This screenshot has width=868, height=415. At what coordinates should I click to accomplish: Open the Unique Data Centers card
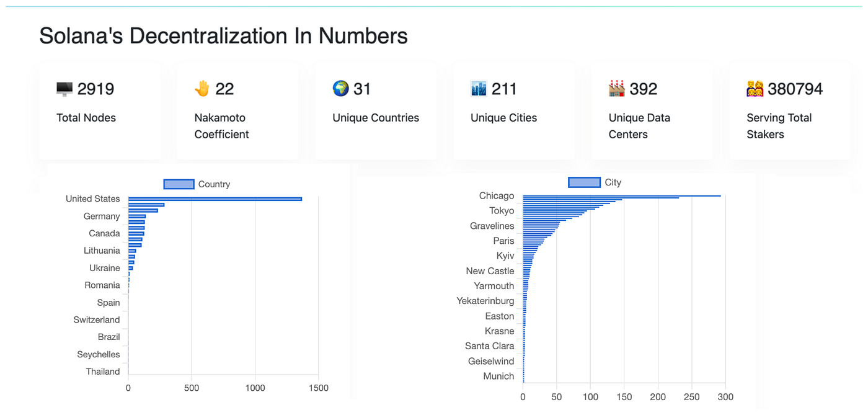point(652,111)
